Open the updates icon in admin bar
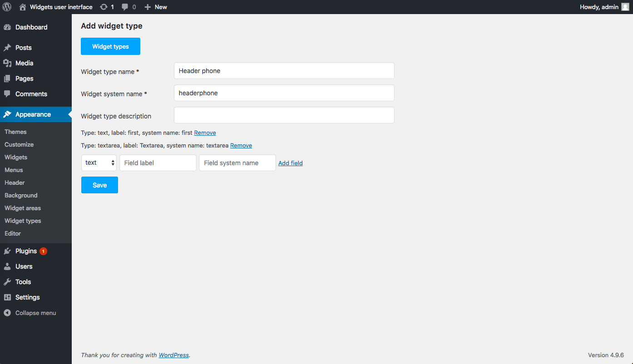 (104, 7)
